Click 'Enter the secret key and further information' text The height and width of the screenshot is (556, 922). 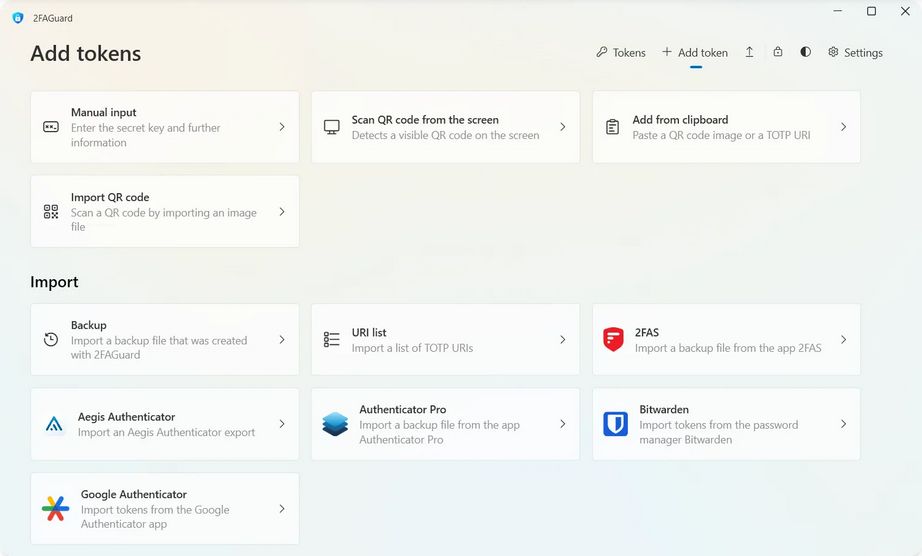(145, 135)
